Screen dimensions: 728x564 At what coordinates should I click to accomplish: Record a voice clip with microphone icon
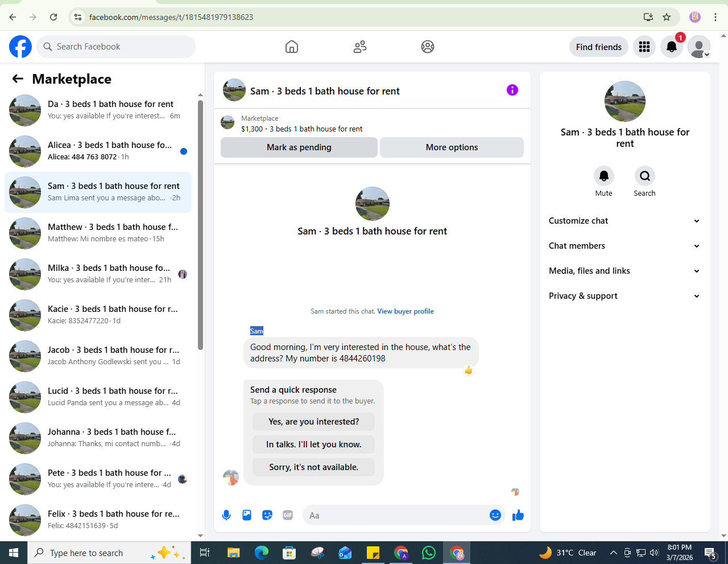point(226,515)
